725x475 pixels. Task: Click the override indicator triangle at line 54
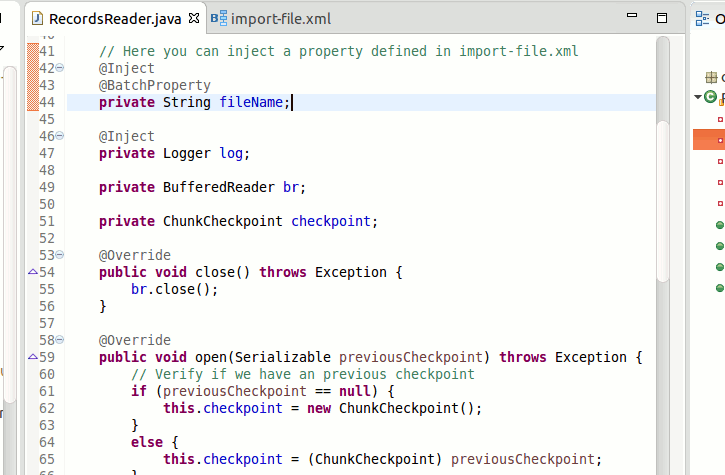[32, 272]
